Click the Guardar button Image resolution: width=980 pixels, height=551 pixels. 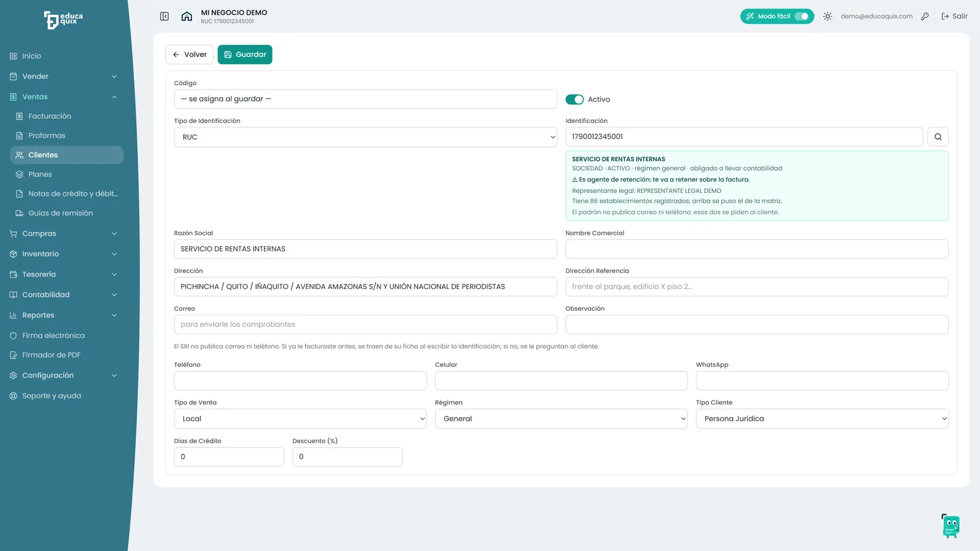245,54
